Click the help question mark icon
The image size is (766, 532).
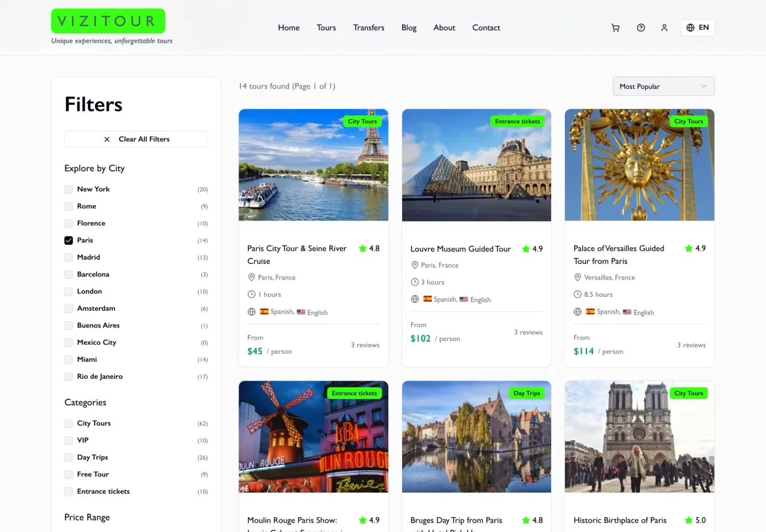(x=641, y=28)
